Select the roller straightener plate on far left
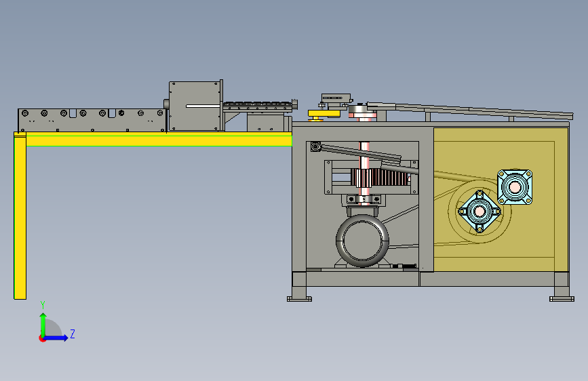The height and width of the screenshot is (381, 588). [x=92, y=120]
